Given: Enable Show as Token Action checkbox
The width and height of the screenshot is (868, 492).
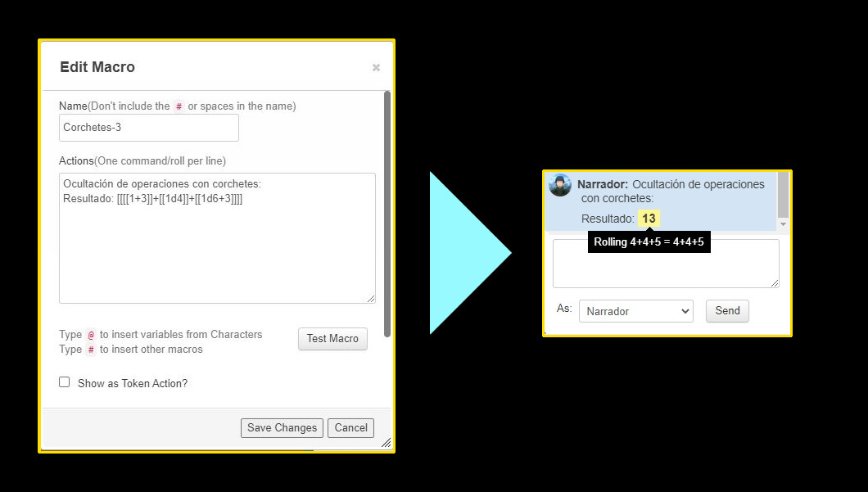Looking at the screenshot, I should pyautogui.click(x=64, y=382).
